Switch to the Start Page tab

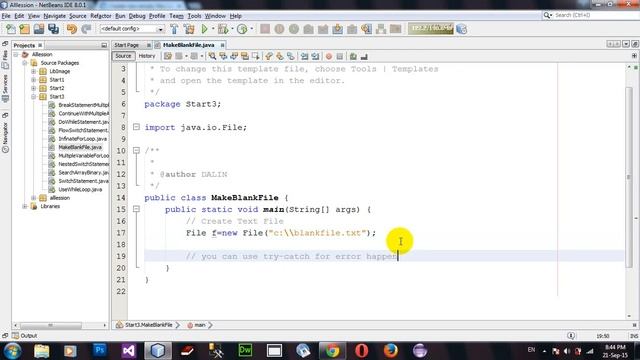click(x=127, y=45)
